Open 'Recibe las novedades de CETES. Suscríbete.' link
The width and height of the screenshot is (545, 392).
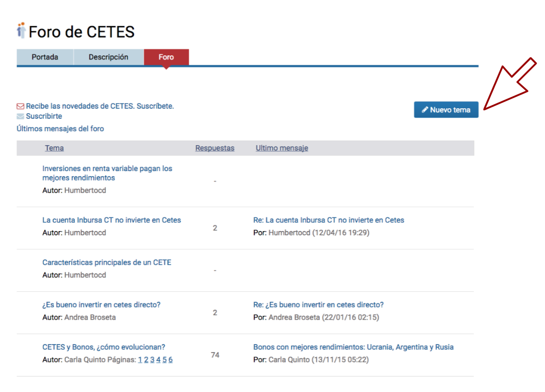click(x=100, y=106)
